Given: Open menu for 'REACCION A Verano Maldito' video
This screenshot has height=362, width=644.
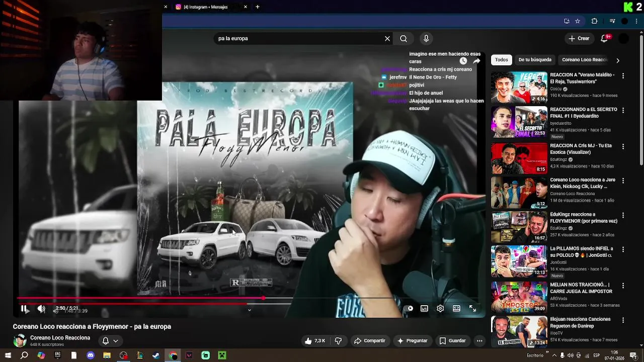Looking at the screenshot, I should click(623, 76).
